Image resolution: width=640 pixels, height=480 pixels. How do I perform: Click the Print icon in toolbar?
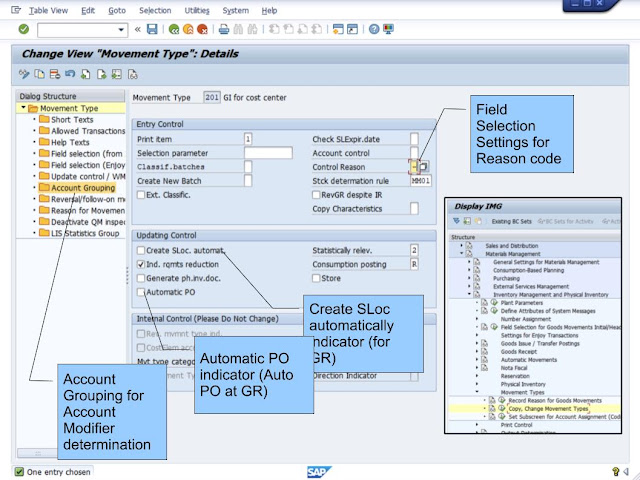pos(224,29)
